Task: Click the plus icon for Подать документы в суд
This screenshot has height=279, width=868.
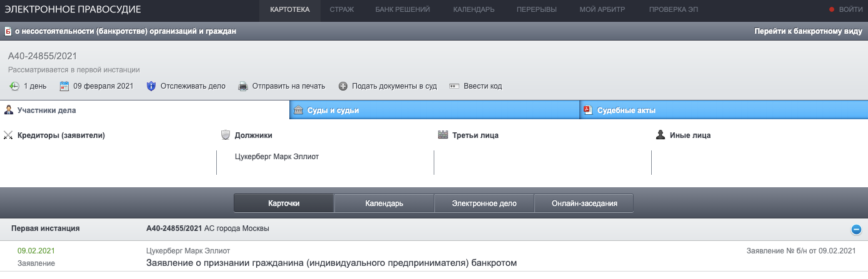Action: point(343,86)
